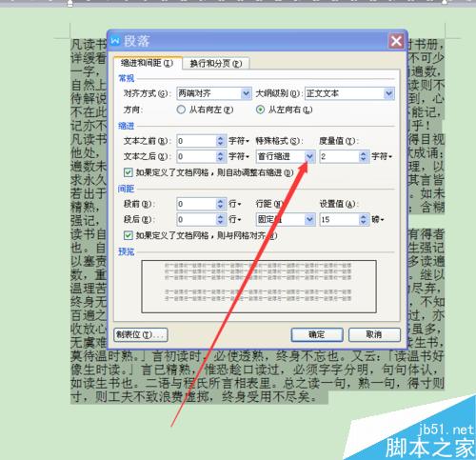This screenshot has height=460, width=476.
Task: Open the 磅 unit menu for 设置值
Action: point(378,219)
